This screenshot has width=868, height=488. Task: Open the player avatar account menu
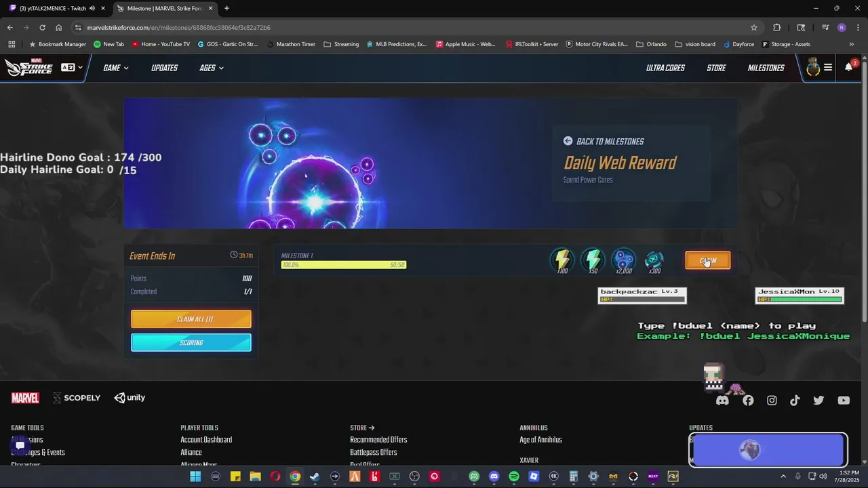click(812, 67)
